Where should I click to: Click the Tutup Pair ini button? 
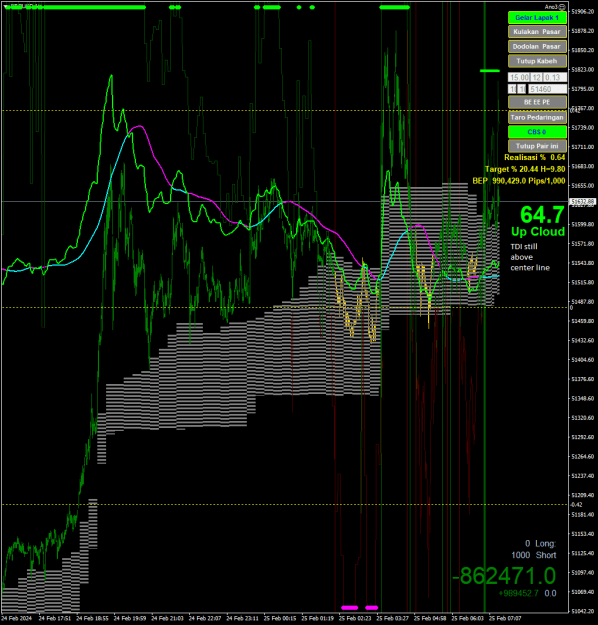537,146
